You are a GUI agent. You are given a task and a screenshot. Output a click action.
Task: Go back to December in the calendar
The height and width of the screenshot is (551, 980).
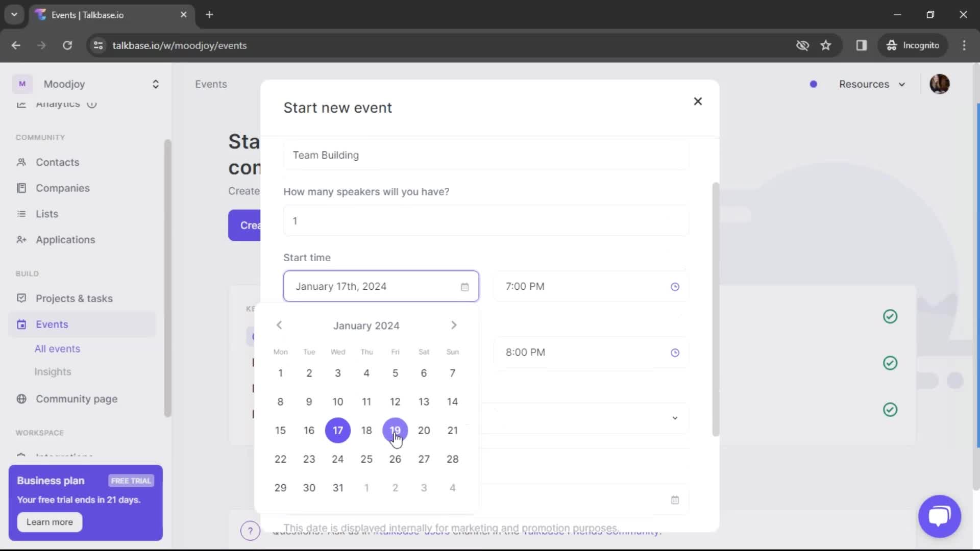click(279, 325)
